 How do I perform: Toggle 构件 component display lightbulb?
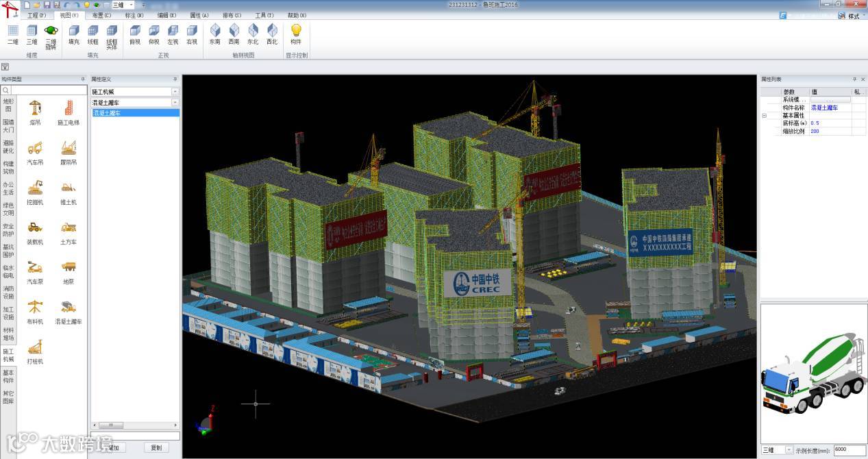click(x=296, y=35)
